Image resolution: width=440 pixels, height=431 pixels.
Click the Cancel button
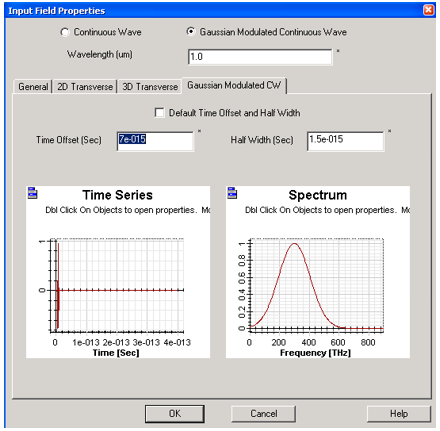pyautogui.click(x=263, y=414)
